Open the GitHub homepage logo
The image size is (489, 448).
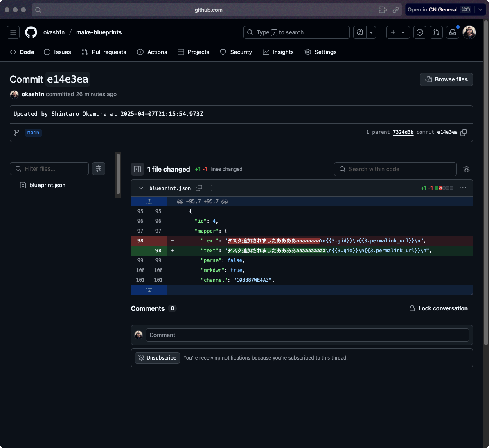(x=31, y=32)
